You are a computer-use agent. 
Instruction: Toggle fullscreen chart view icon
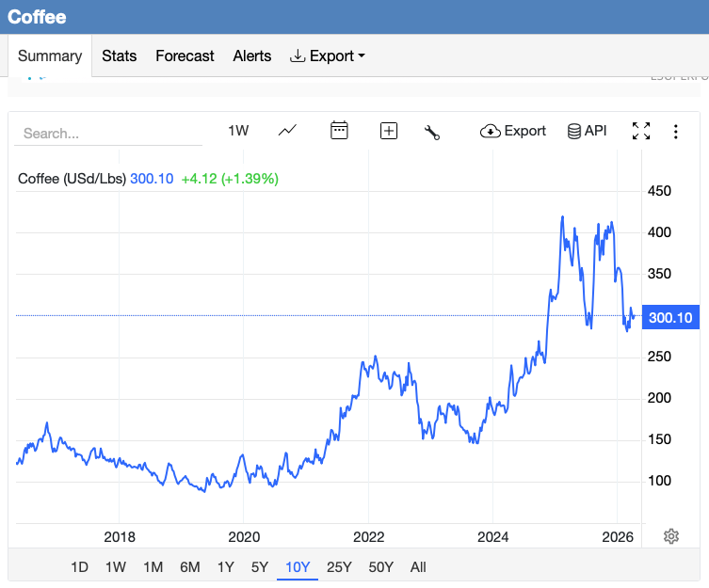pyautogui.click(x=641, y=131)
